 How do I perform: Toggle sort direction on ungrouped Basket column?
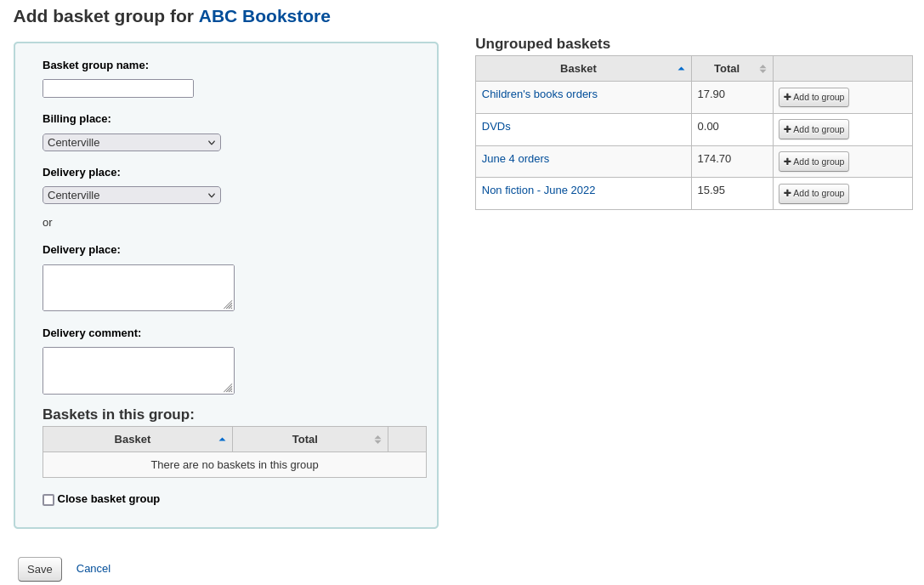[680, 69]
